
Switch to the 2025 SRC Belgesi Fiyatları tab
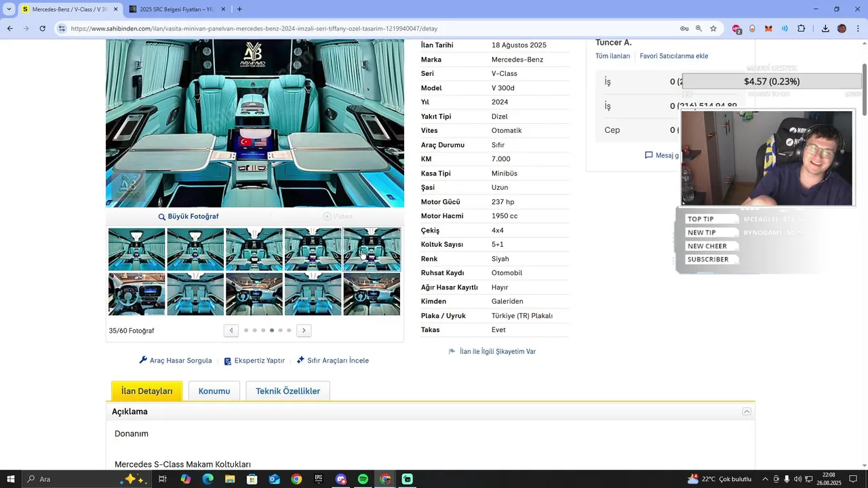(x=176, y=9)
